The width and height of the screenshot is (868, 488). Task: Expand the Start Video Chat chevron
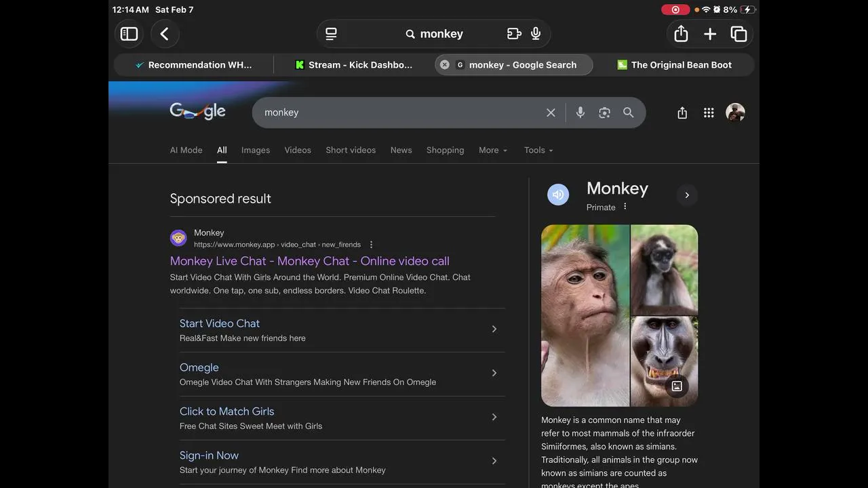[494, 329]
